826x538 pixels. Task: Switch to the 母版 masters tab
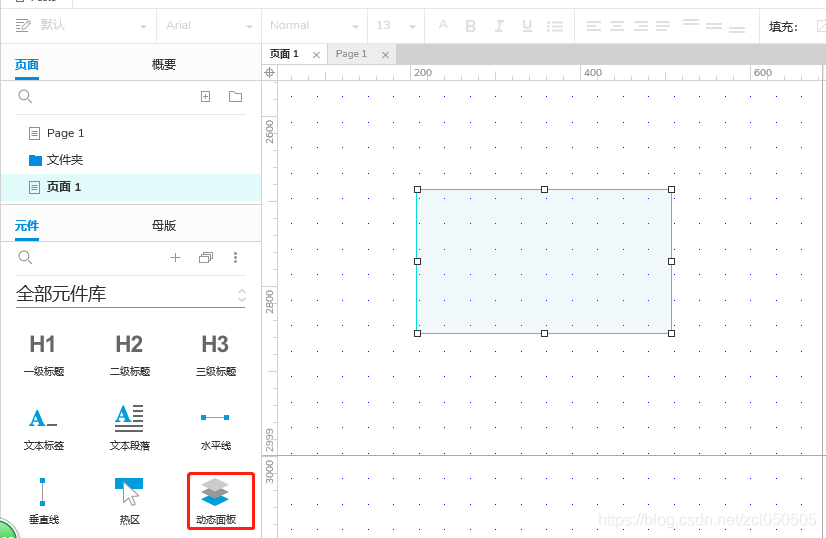(x=164, y=226)
